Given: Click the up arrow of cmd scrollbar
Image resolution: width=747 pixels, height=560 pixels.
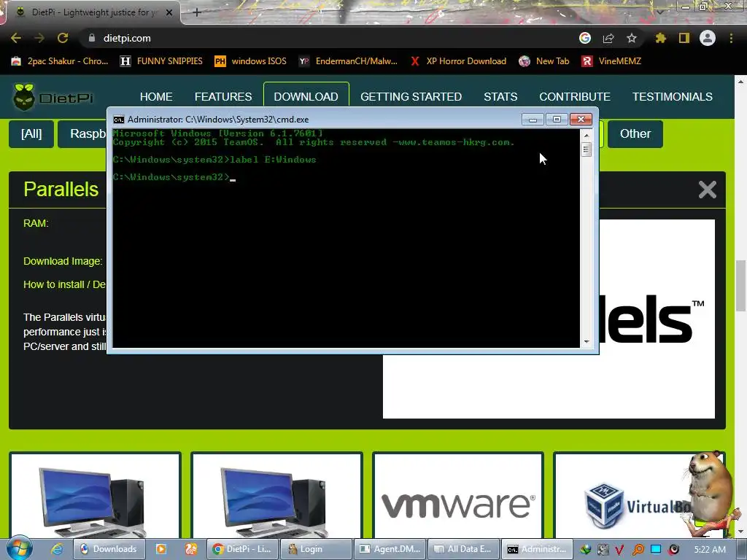Looking at the screenshot, I should 587,135.
